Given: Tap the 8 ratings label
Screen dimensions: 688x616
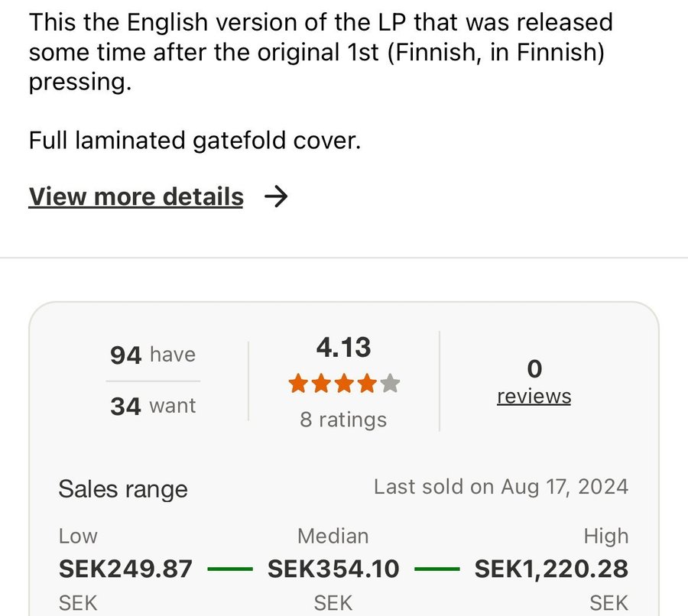Looking at the screenshot, I should coord(343,420).
